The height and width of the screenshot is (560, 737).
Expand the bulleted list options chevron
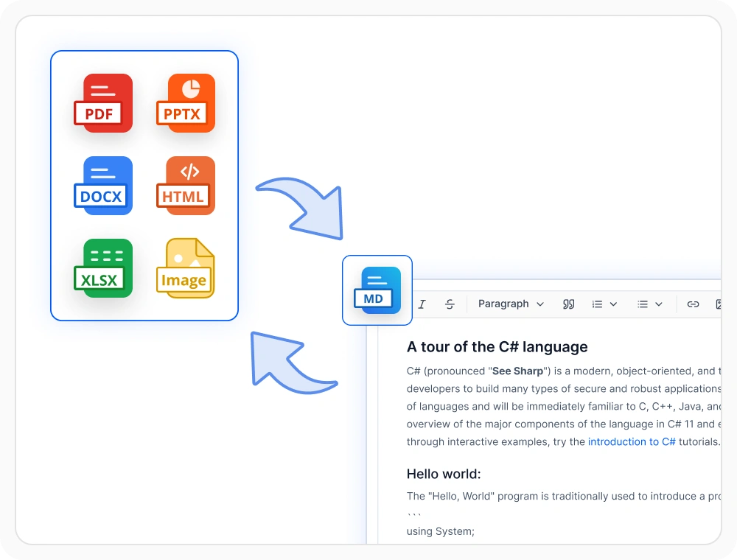[658, 304]
